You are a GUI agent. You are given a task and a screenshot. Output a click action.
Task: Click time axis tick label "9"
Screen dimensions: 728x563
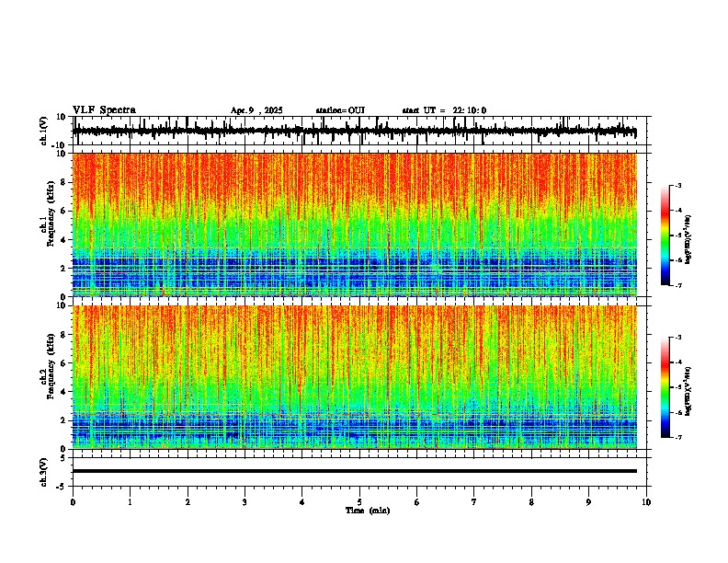tap(588, 502)
